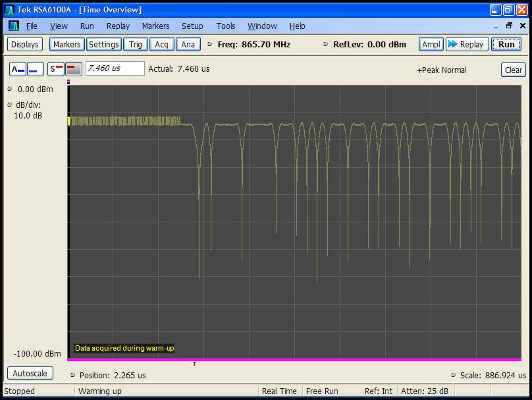Select the red spectrum length bar button
The image size is (532, 400).
[74, 69]
